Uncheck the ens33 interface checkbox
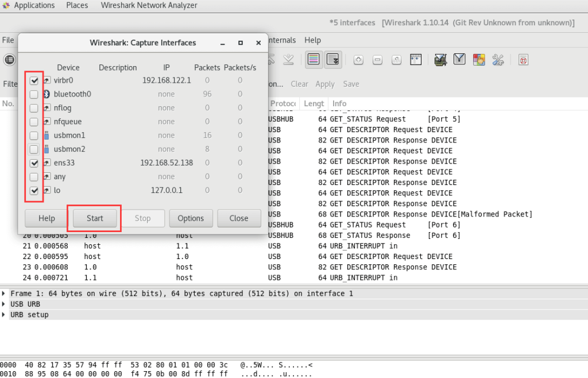 tap(34, 163)
